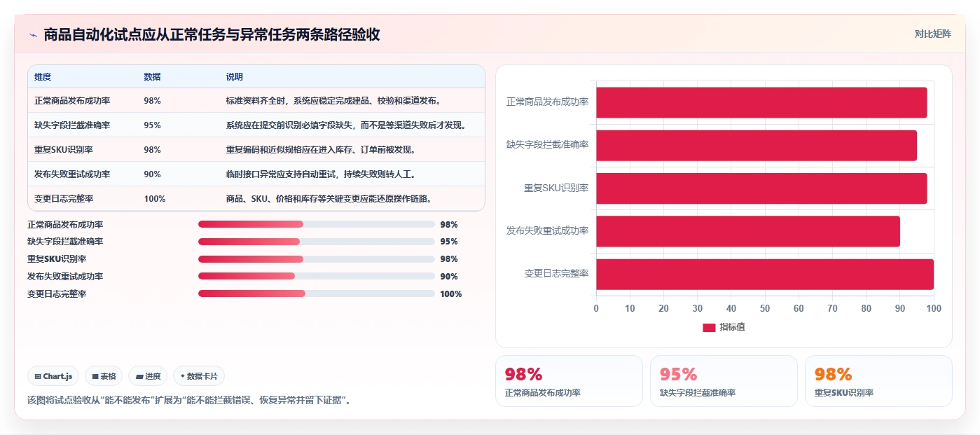Click the 重复SKU识别率 chart bar
The height and width of the screenshot is (435, 980).
pos(761,188)
